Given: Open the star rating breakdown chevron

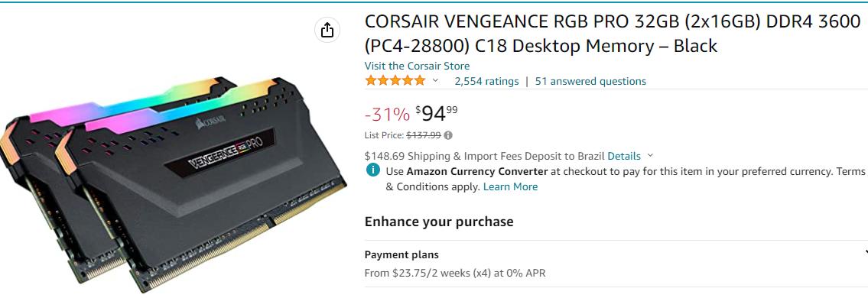Looking at the screenshot, I should point(436,81).
